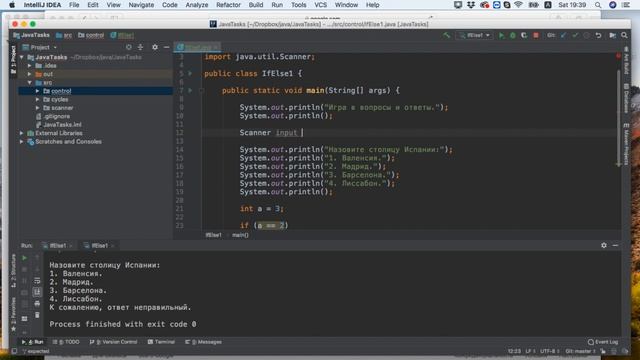
Task: Expand the .idea folder
Action: click(30, 66)
